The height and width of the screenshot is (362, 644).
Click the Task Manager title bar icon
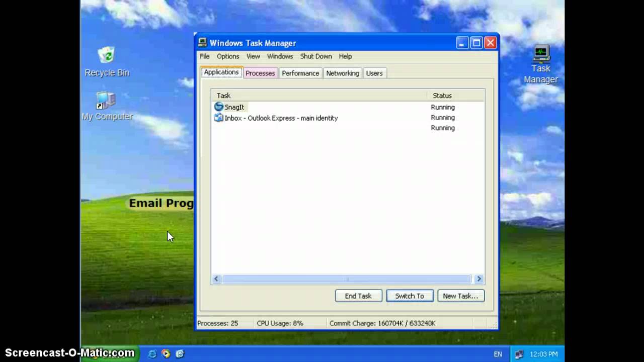pos(202,43)
